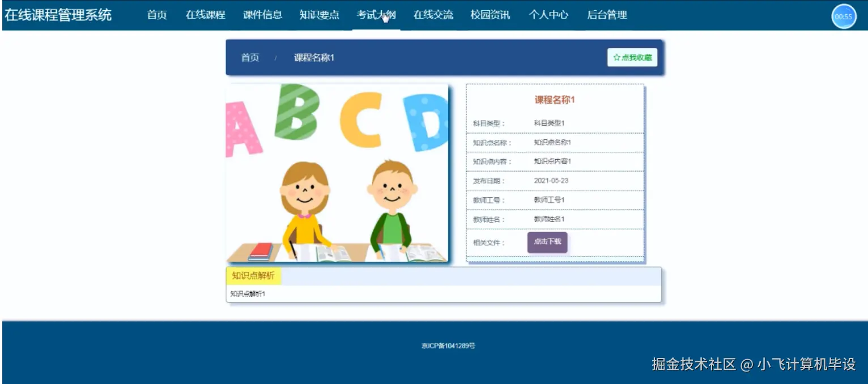
Task: Open the 考试大纲 menu item
Action: (377, 15)
